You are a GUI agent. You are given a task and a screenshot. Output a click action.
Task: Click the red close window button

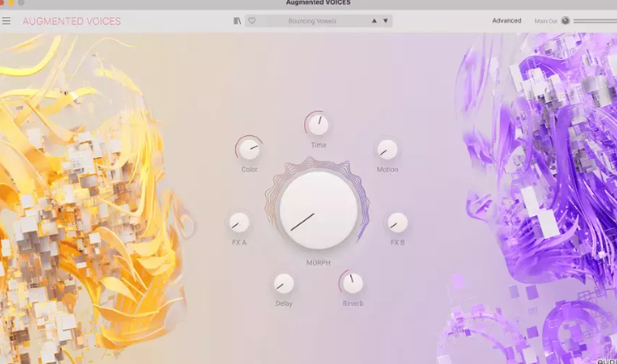pyautogui.click(x=3, y=3)
